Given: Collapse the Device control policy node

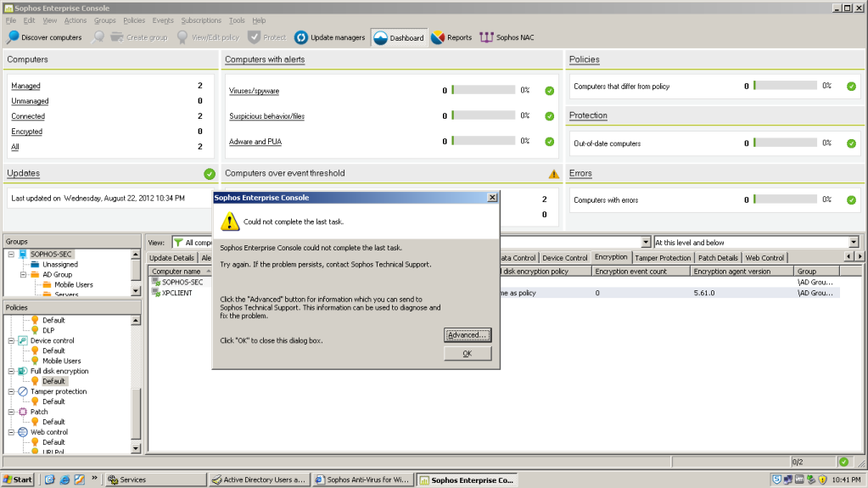Looking at the screenshot, I should [11, 340].
